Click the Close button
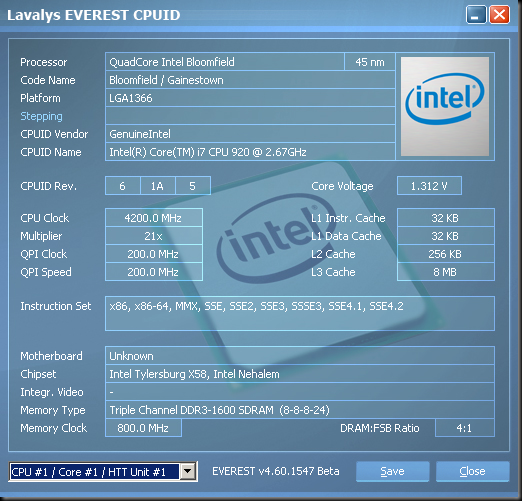This screenshot has height=501, width=522. click(x=472, y=471)
